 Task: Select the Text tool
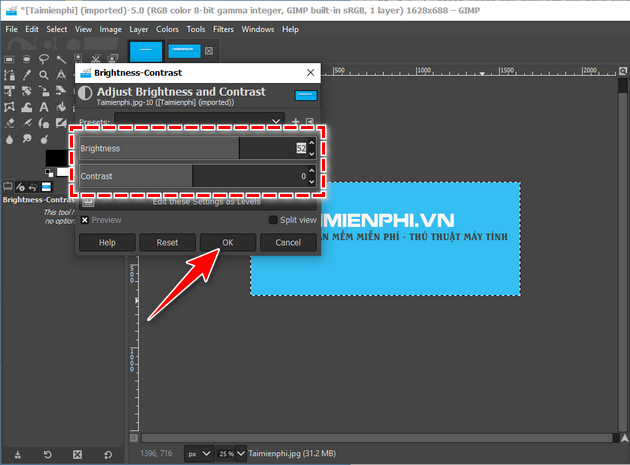(44, 107)
